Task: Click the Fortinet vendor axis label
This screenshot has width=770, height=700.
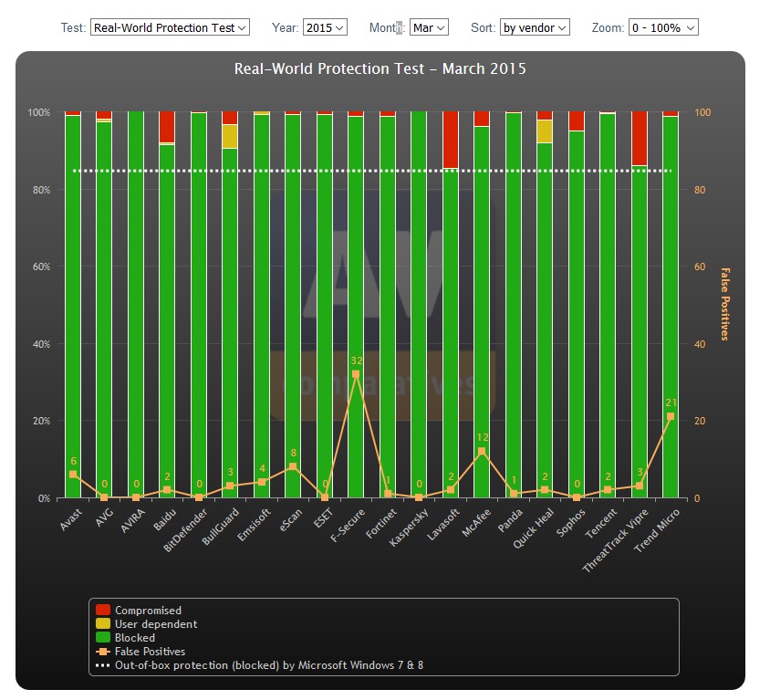Action: tap(381, 523)
